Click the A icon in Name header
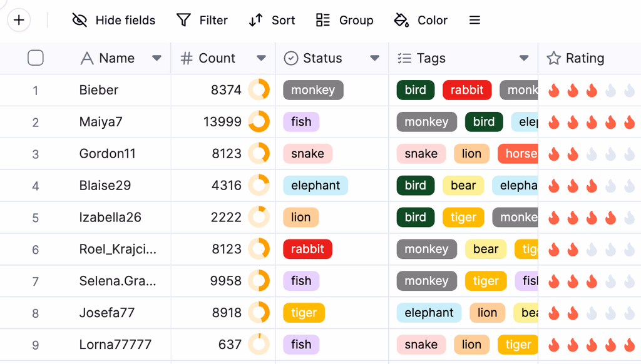The height and width of the screenshot is (364, 641). [x=85, y=58]
